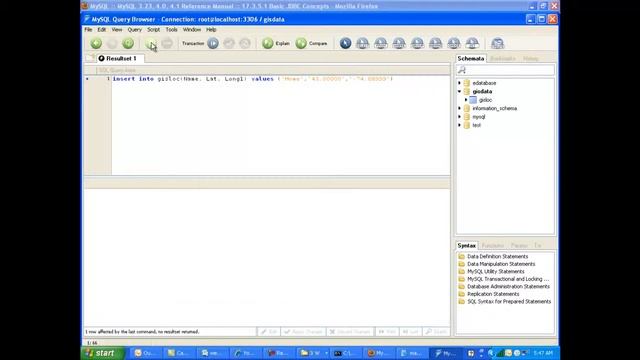This screenshot has width=640, height=360.
Task: Open Data Manipulation Statements folder
Action: pyautogui.click(x=501, y=264)
